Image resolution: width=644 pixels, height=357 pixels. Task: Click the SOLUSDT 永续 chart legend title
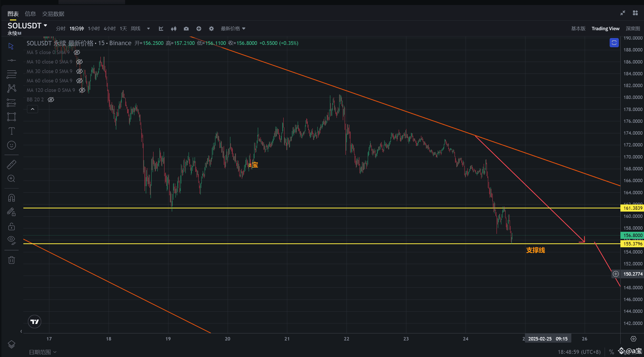click(79, 43)
